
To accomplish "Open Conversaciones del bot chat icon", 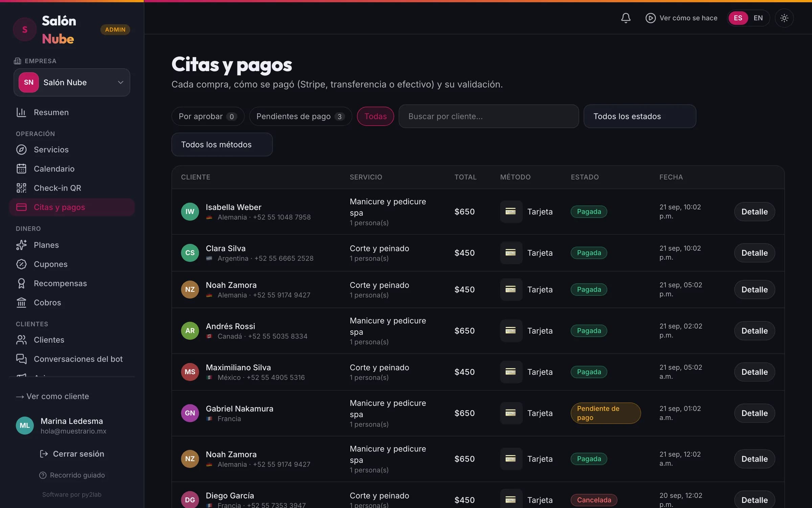I will [21, 359].
